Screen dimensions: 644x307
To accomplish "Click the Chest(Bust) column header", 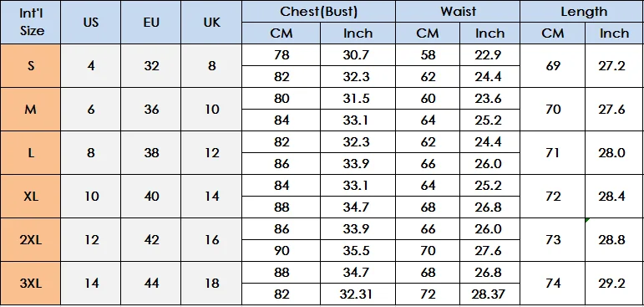I will click(319, 12).
